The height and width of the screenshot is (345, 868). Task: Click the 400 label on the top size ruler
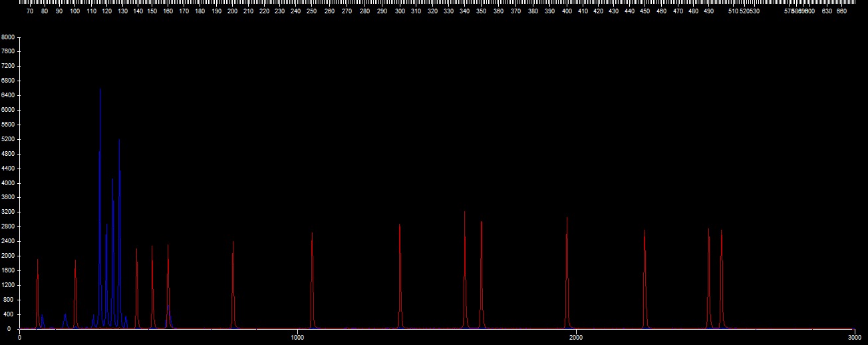566,11
